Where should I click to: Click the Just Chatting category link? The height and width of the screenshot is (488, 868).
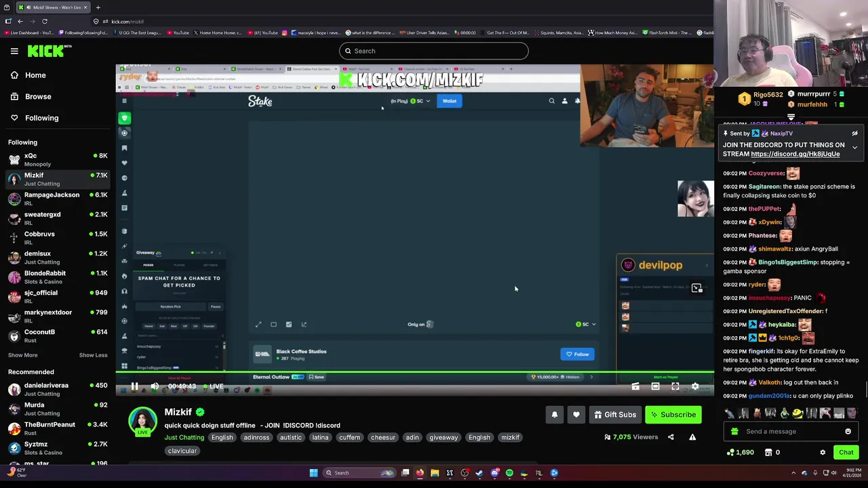[184, 438]
